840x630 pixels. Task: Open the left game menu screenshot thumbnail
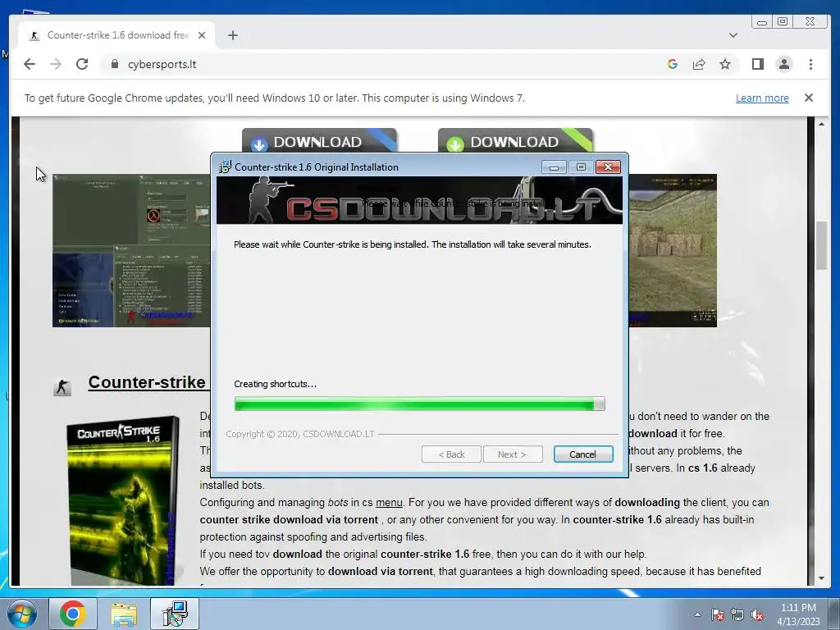point(131,250)
